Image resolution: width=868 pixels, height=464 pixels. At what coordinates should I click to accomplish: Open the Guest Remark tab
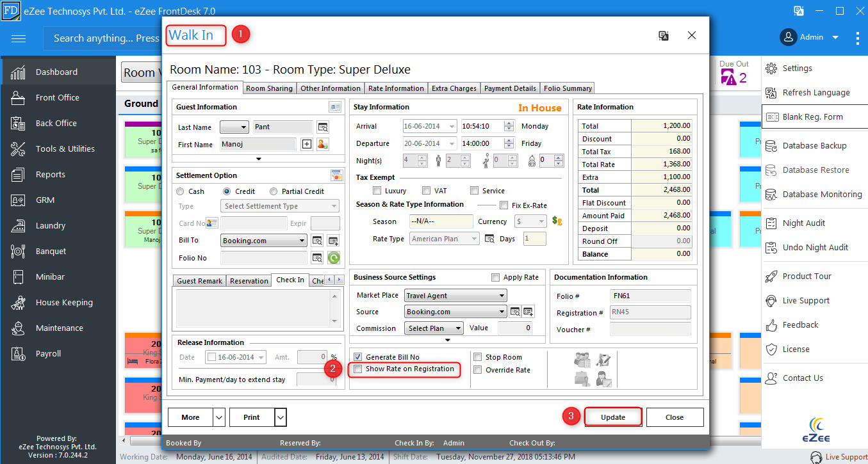click(x=200, y=280)
